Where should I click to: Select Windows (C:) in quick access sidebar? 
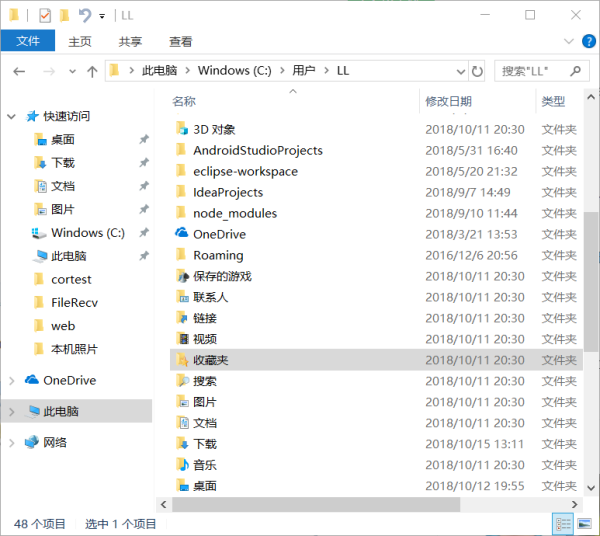pyautogui.click(x=88, y=233)
